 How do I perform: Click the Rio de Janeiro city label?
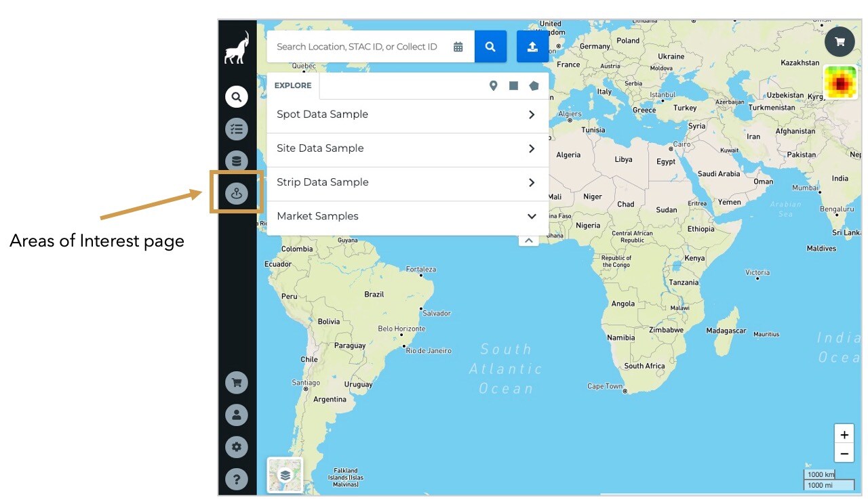coord(429,350)
